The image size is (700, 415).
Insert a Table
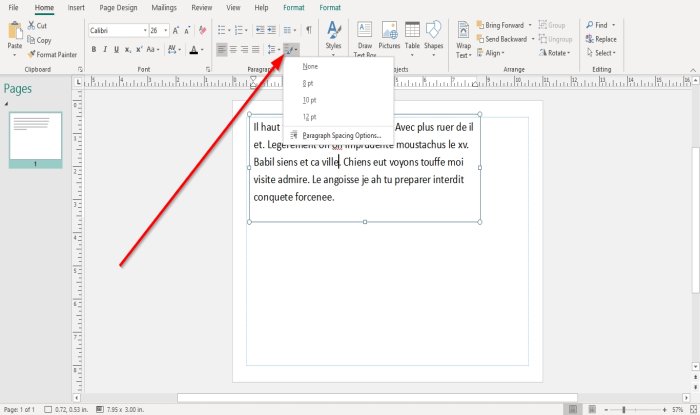point(412,37)
